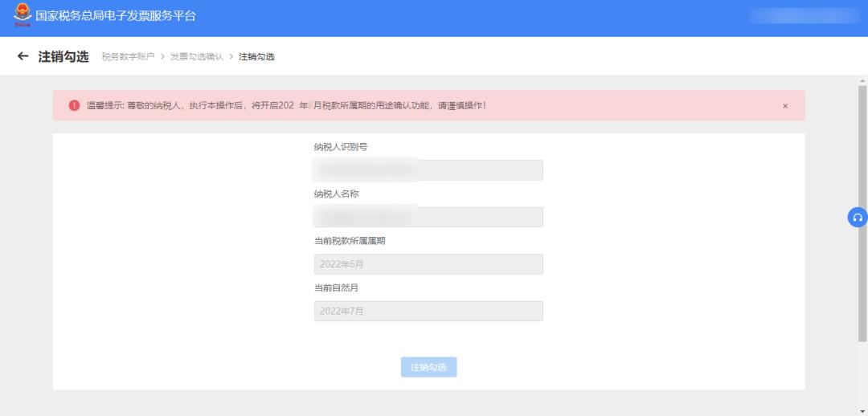
Task: Click the blurred user account area
Action: (805, 16)
